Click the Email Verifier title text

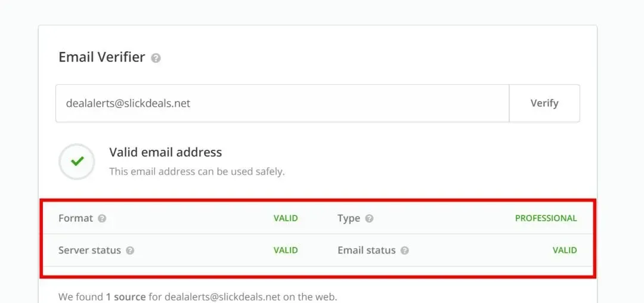[x=102, y=57]
